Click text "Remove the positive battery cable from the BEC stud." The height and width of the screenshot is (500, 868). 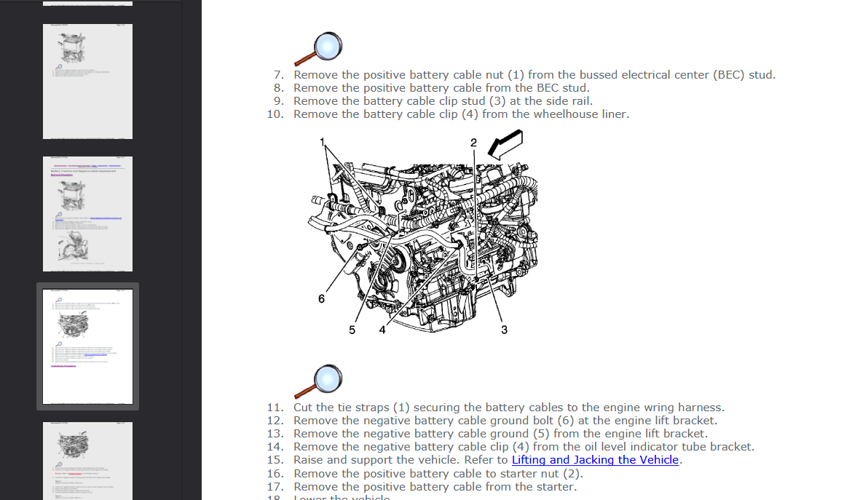[x=442, y=88]
